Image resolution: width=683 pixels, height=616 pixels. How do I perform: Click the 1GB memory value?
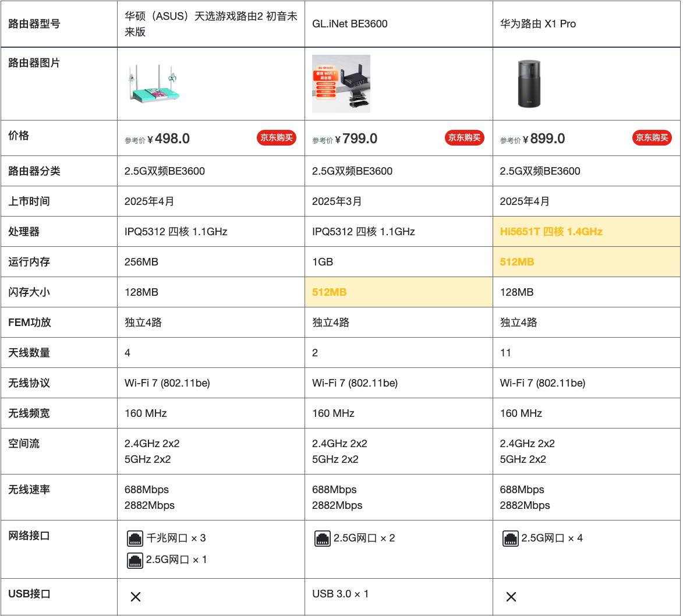point(323,262)
